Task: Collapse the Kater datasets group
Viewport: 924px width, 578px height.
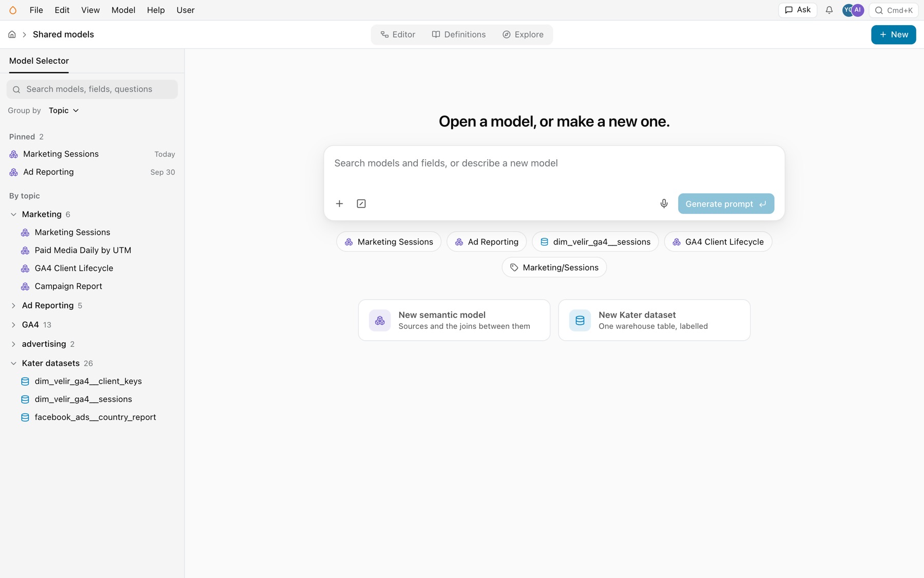Action: pyautogui.click(x=13, y=363)
